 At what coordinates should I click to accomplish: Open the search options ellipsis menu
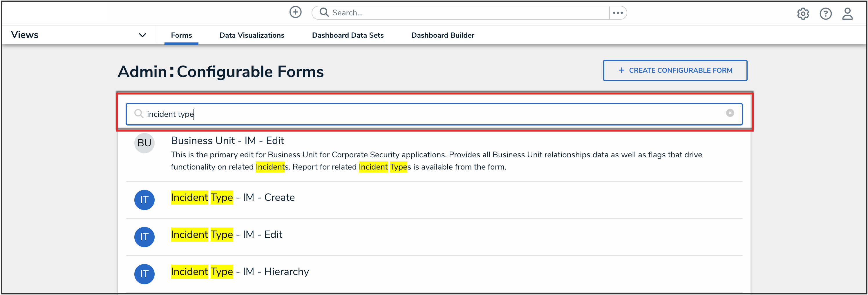coord(618,13)
